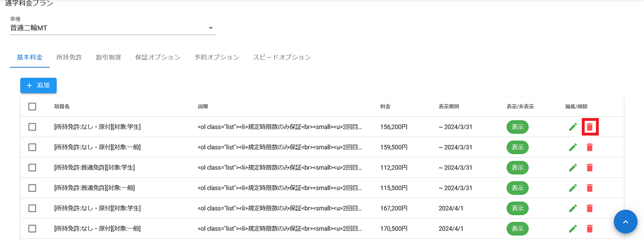The width and height of the screenshot is (644, 240).
Task: Tick checkbox for the 156,200円 row
Action: point(32,127)
